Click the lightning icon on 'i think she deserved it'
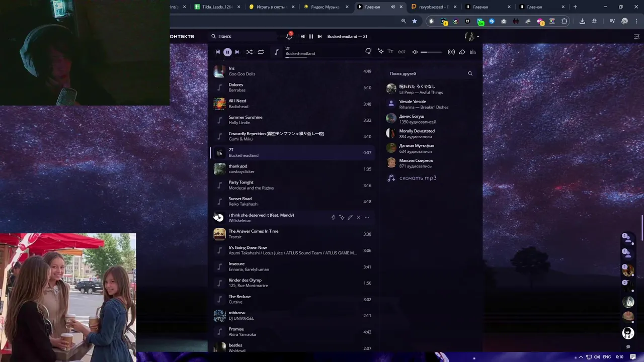644x362 pixels. (x=333, y=217)
